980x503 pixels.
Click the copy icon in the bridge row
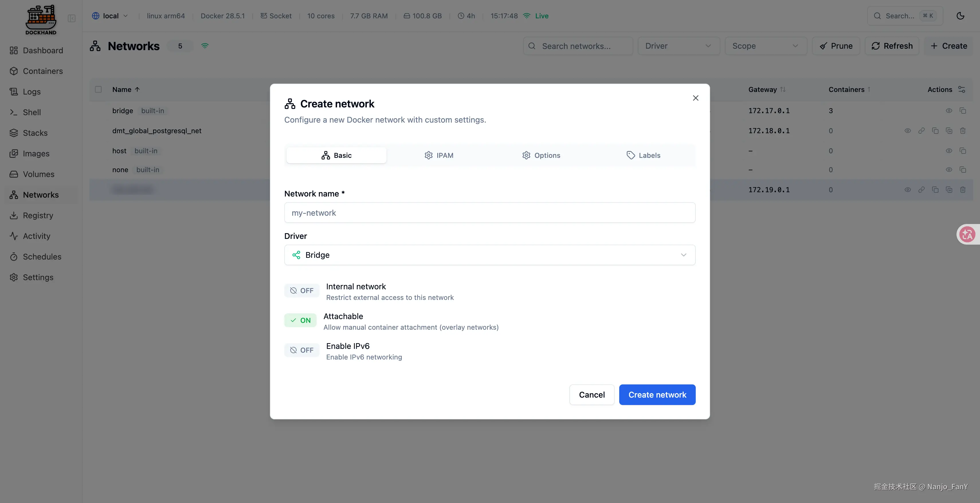tap(963, 111)
